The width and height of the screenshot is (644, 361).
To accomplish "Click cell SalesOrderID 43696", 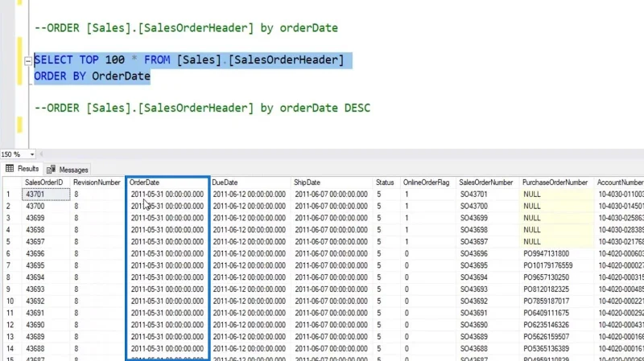I will [46, 253].
